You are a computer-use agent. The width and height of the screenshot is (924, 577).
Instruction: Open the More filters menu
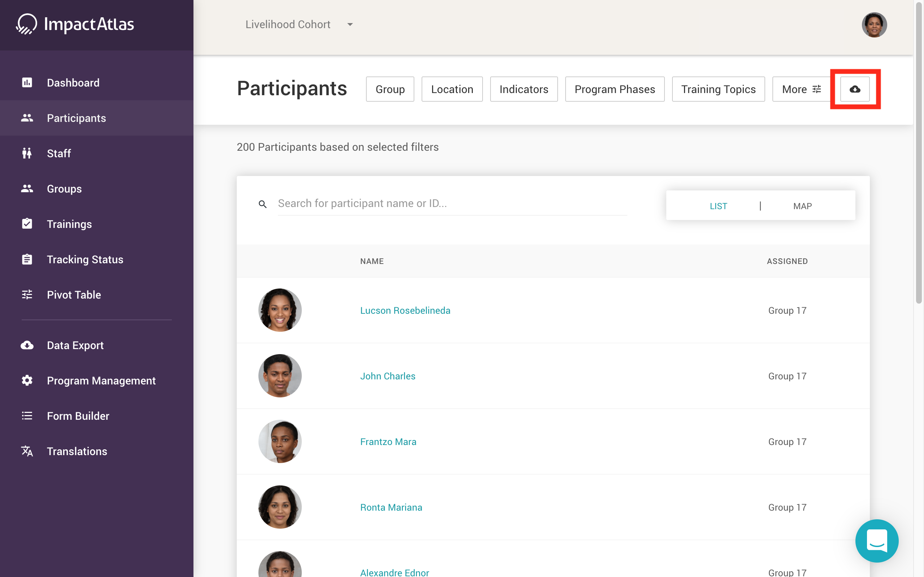click(801, 89)
